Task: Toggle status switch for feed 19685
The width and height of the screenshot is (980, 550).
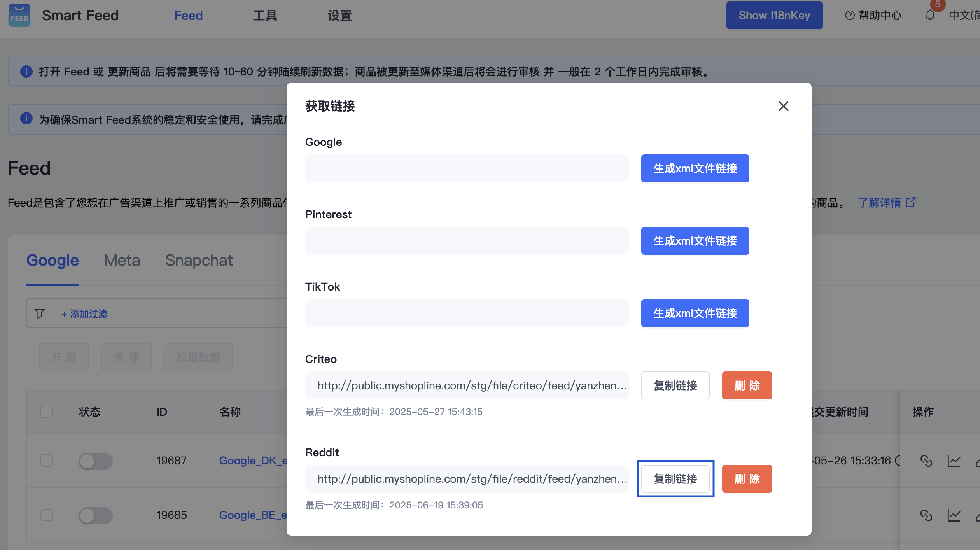Action: pos(96,515)
